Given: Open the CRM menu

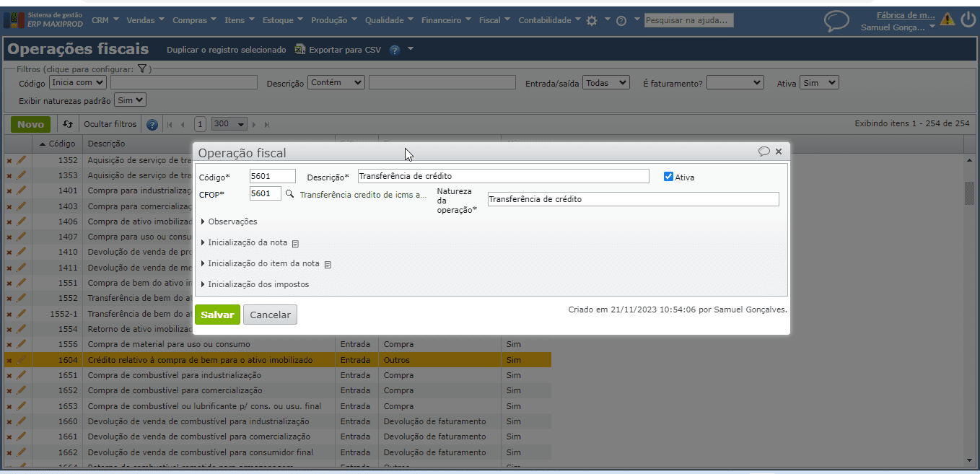Looking at the screenshot, I should click(105, 20).
